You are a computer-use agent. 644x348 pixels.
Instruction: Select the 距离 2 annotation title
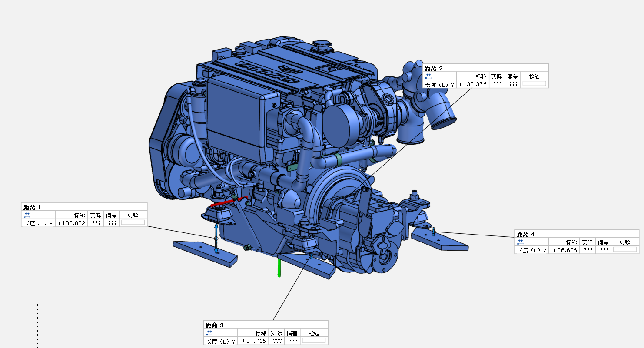[434, 68]
